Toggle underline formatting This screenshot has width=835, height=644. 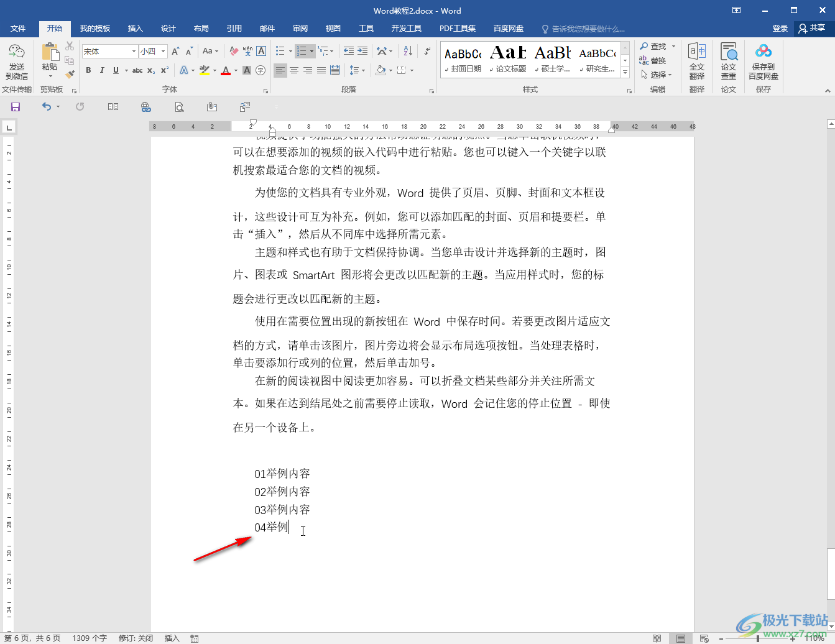(116, 70)
